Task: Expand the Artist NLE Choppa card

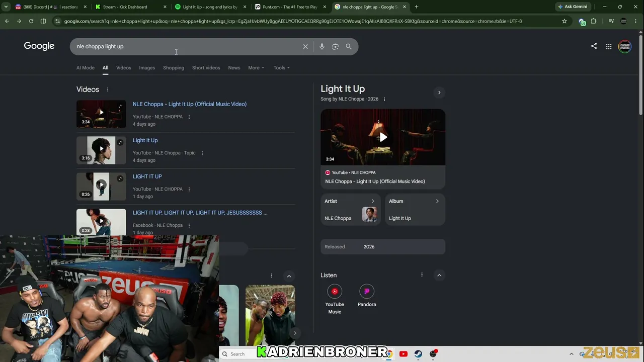Action: 351,209
